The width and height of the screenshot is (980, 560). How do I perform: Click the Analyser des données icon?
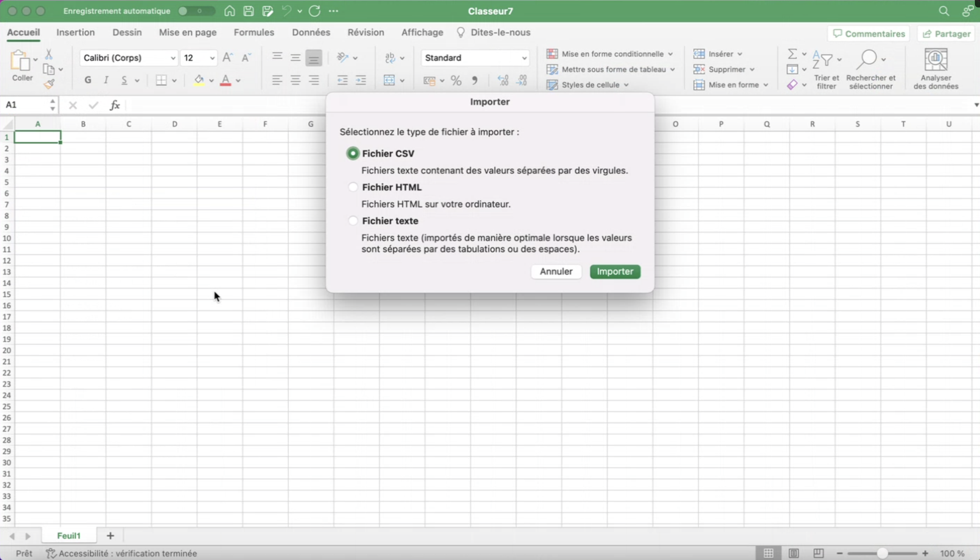(936, 69)
